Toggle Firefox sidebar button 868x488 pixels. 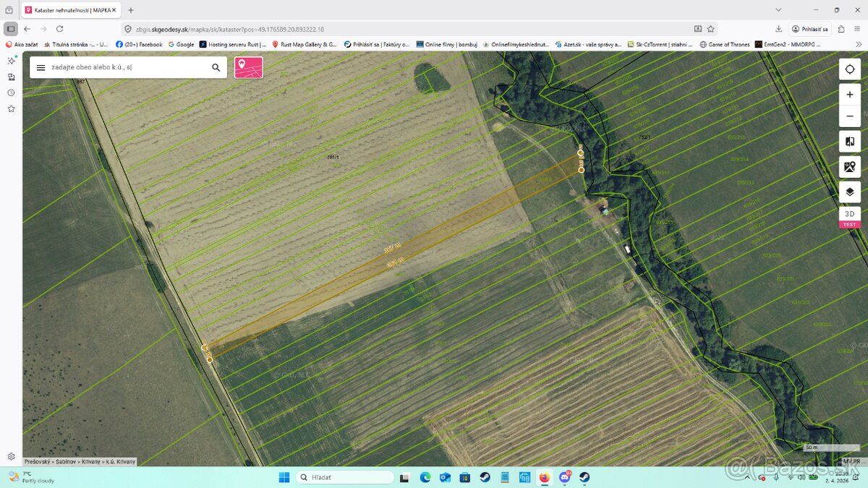coord(10,29)
